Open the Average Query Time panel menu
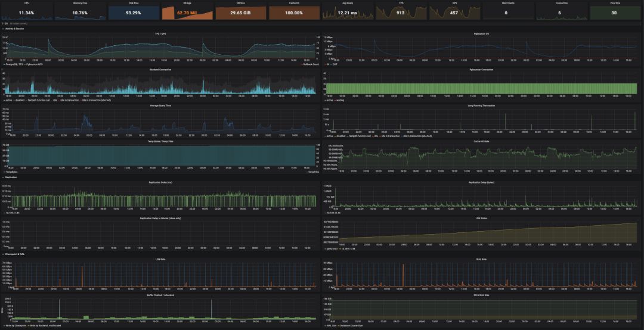This screenshot has width=644, height=330. click(x=160, y=105)
